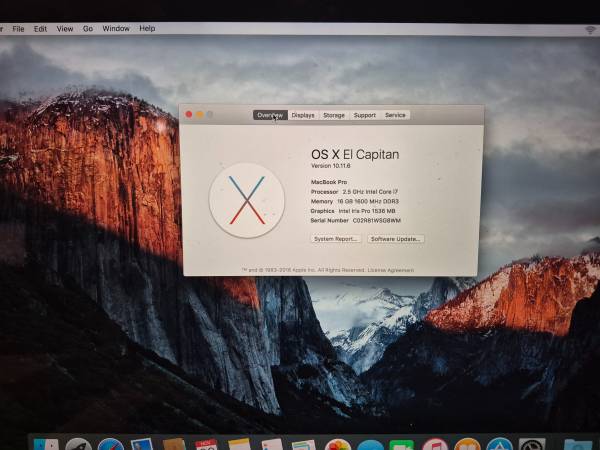Go to the Service tab
The height and width of the screenshot is (450, 600).
pyautogui.click(x=396, y=115)
